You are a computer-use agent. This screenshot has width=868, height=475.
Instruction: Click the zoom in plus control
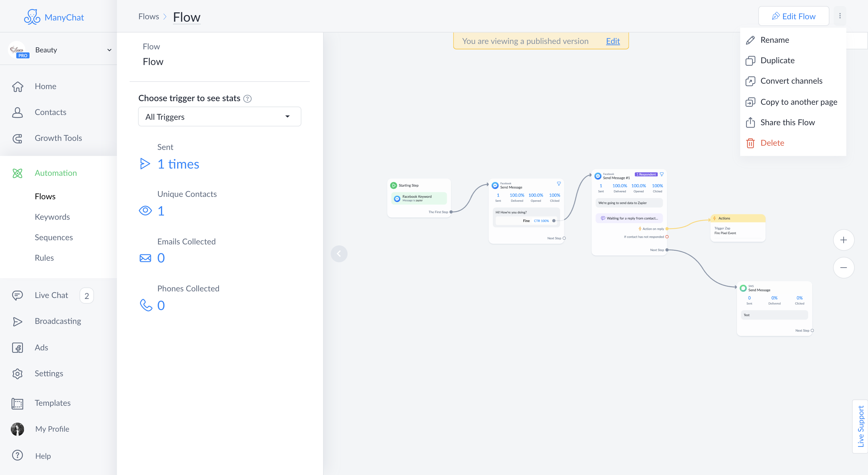click(844, 240)
